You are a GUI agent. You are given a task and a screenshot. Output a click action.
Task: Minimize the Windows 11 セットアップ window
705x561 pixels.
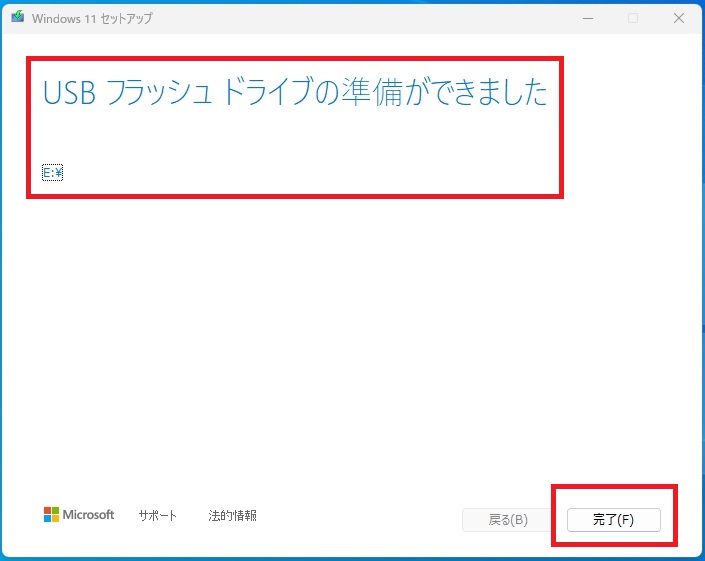[x=588, y=18]
